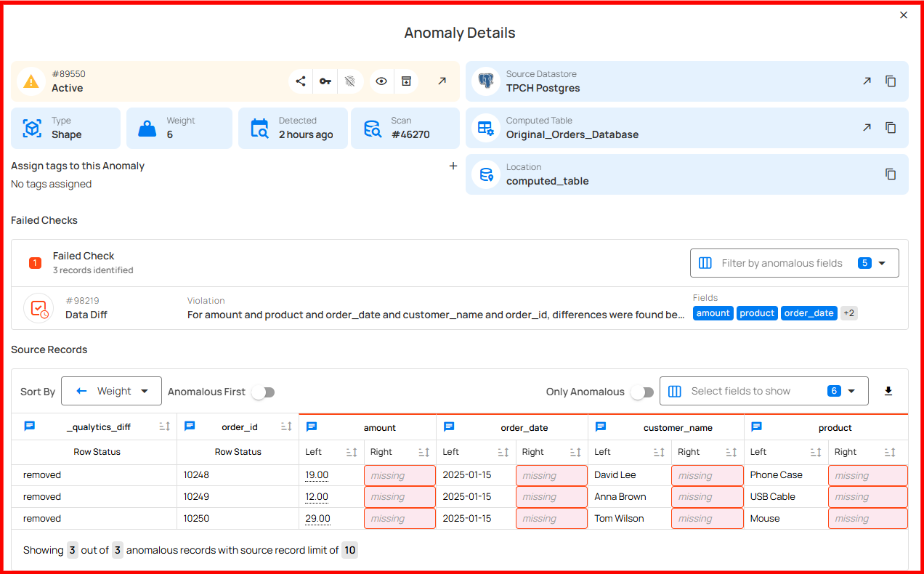Open the Data Diff failed check #98219

tap(86, 315)
